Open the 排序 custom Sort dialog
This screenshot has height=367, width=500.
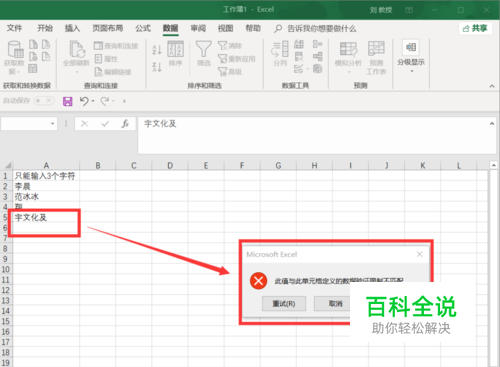175,53
